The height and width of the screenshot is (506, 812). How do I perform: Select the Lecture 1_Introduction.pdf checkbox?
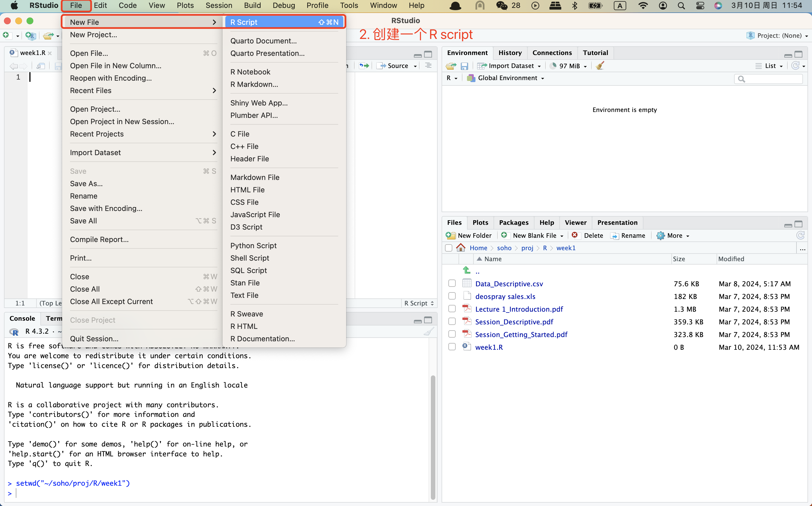coord(452,309)
